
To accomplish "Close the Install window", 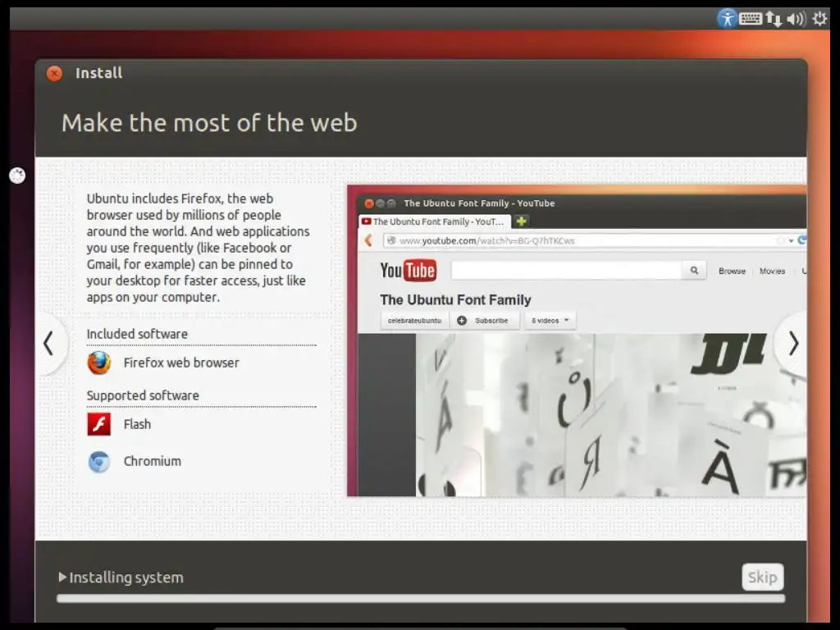I will tap(54, 73).
